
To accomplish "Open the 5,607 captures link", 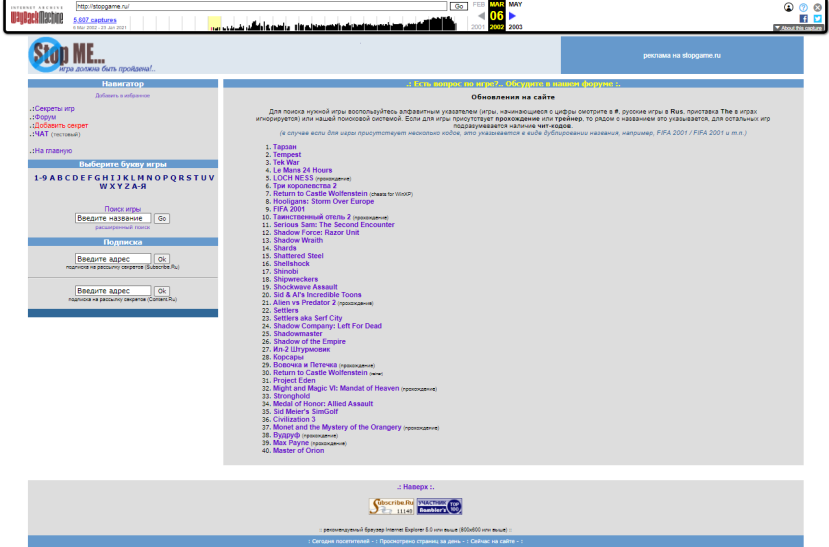I will click(x=95, y=20).
